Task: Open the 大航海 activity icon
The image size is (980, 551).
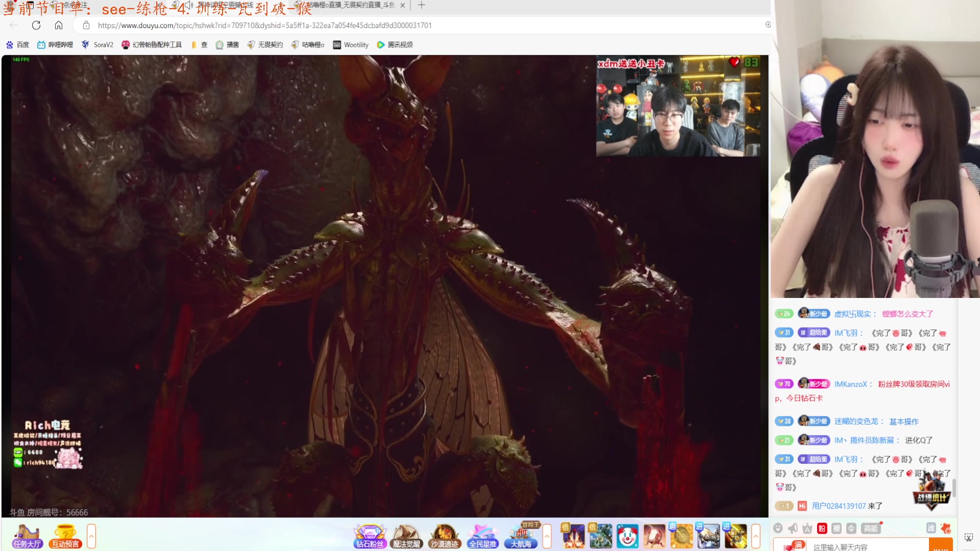Action: tap(521, 537)
